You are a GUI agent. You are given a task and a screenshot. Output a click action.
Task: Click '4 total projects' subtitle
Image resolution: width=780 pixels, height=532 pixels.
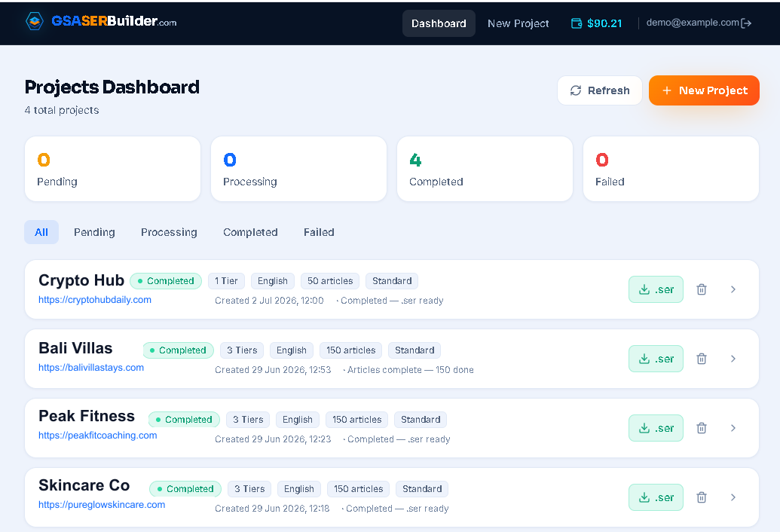(x=62, y=110)
